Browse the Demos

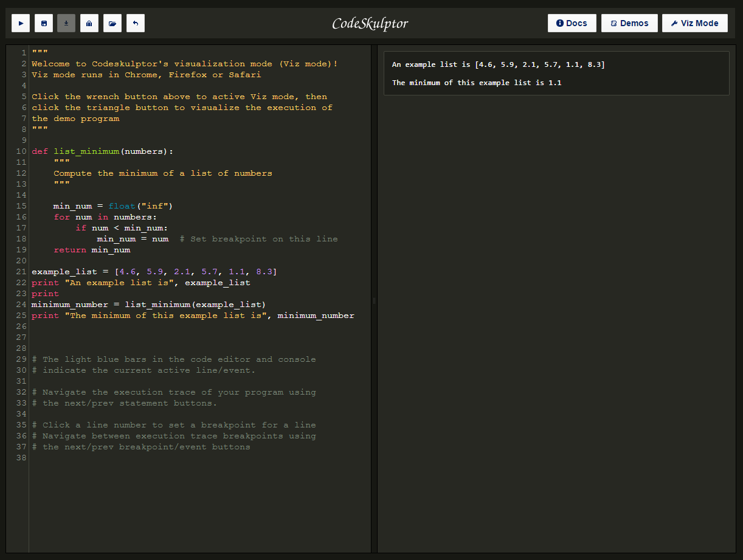tap(629, 22)
